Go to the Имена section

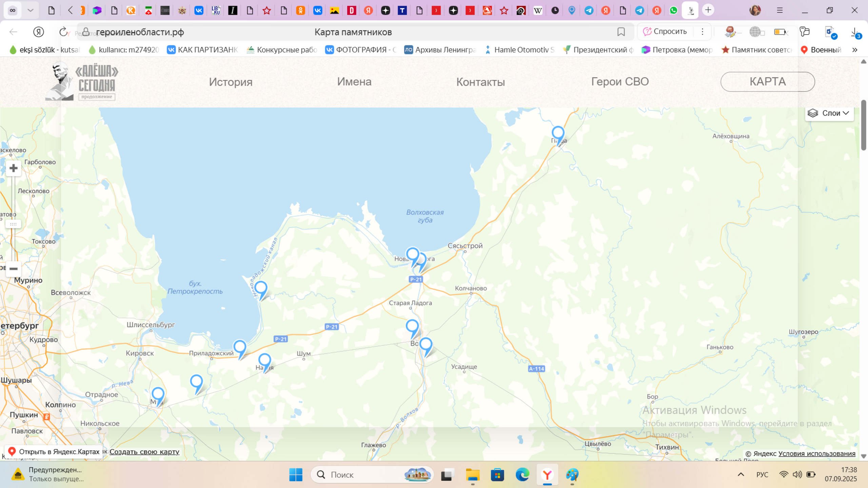click(354, 82)
